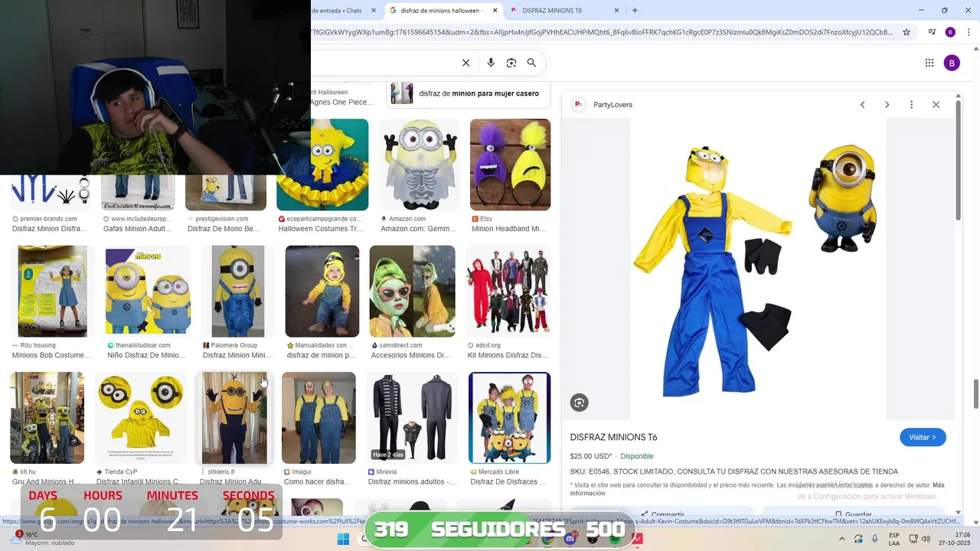This screenshot has height=551, width=980.
Task: Select 'disfraz de minion para mujer casero' suggestion
Action: (x=466, y=93)
